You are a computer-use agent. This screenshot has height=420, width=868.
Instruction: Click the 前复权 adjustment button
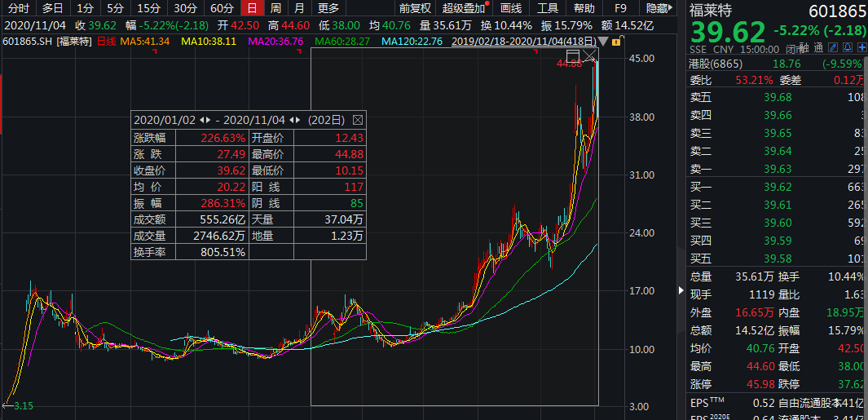coord(415,8)
